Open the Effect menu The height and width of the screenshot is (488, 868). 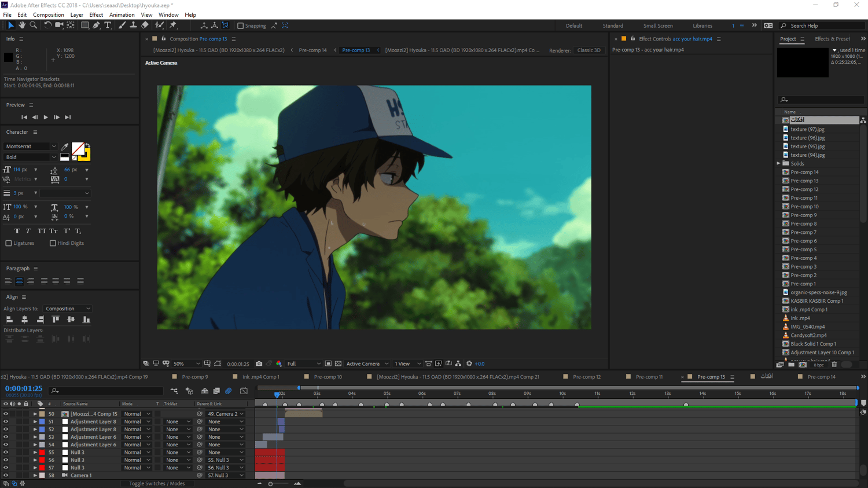(x=96, y=15)
